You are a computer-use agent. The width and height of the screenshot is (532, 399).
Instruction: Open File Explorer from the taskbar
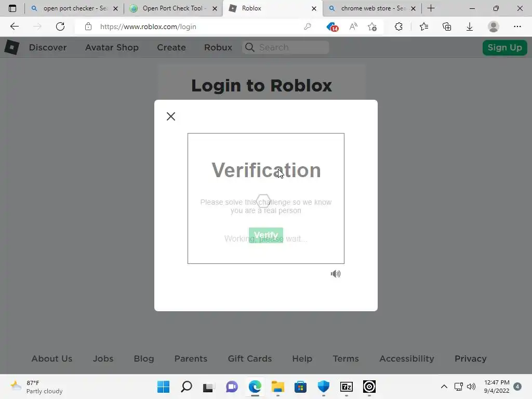277,387
